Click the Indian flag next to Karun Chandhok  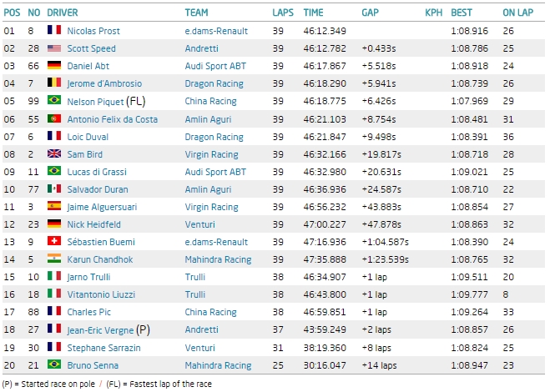coord(54,259)
